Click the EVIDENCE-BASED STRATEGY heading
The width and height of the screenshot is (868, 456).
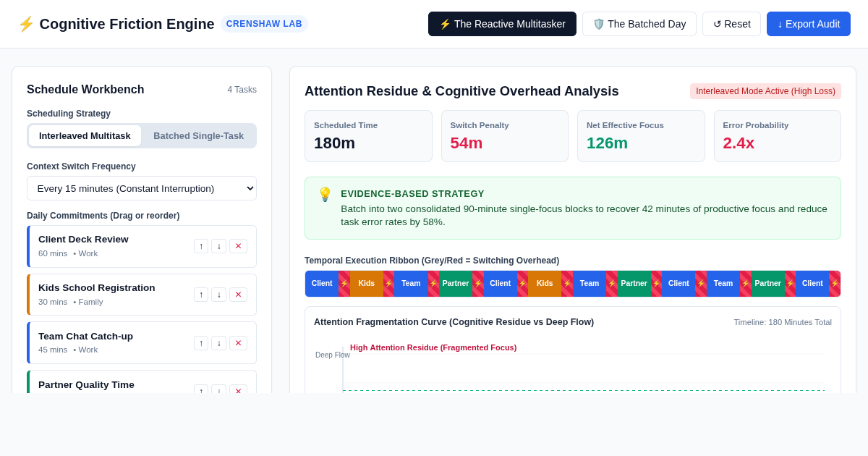pos(412,194)
